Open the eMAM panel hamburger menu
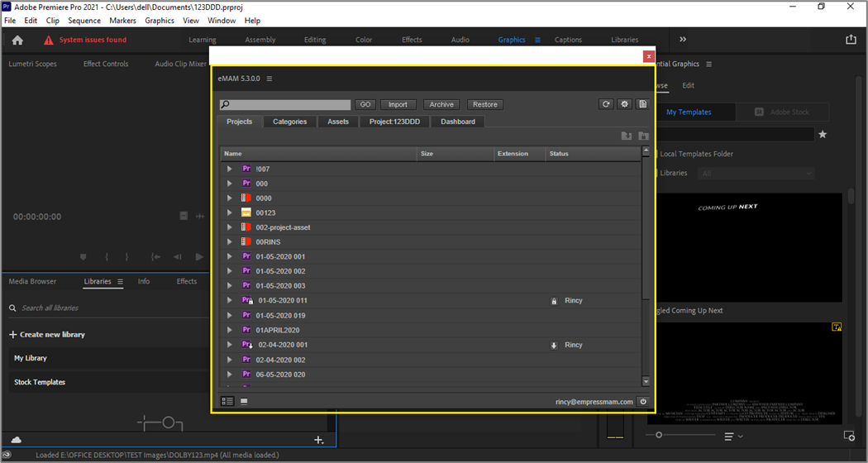Image resolution: width=868 pixels, height=463 pixels. point(269,79)
